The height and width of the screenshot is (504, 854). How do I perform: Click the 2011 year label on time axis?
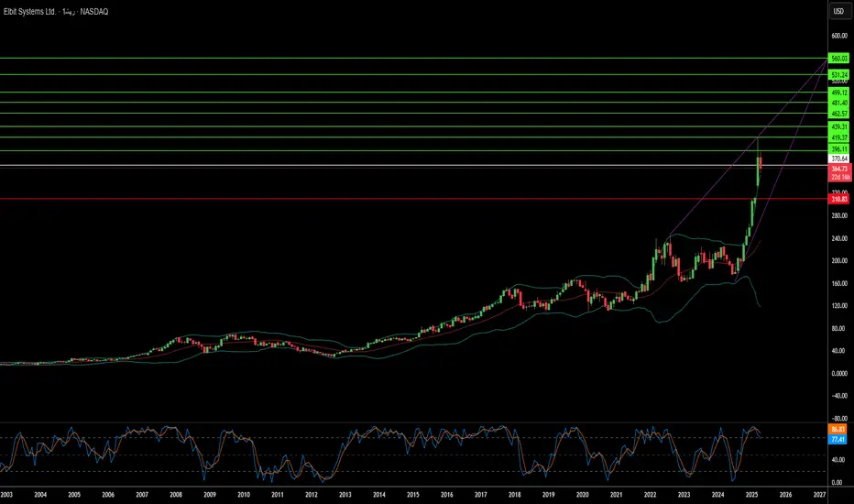click(278, 495)
